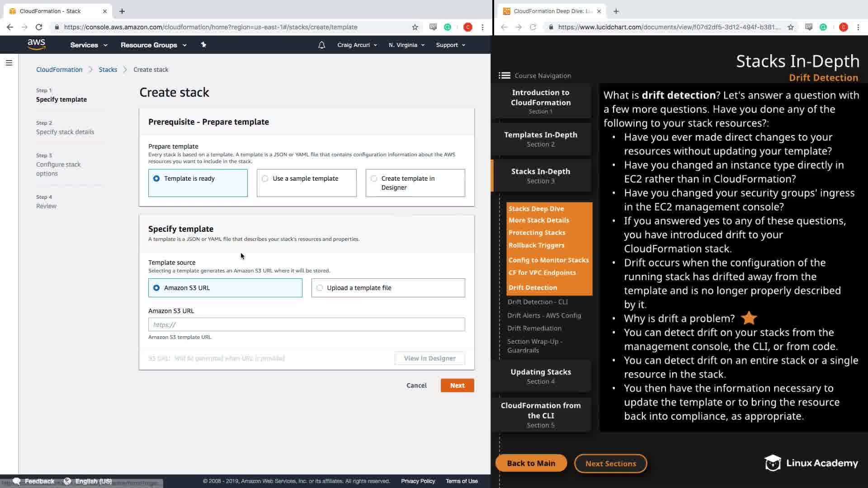Click the orange star beside drift problem
This screenshot has width=868, height=488.
749,318
